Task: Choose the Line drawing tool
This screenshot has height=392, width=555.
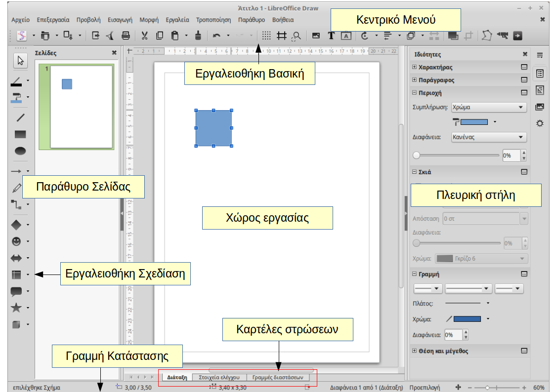Action: point(20,118)
